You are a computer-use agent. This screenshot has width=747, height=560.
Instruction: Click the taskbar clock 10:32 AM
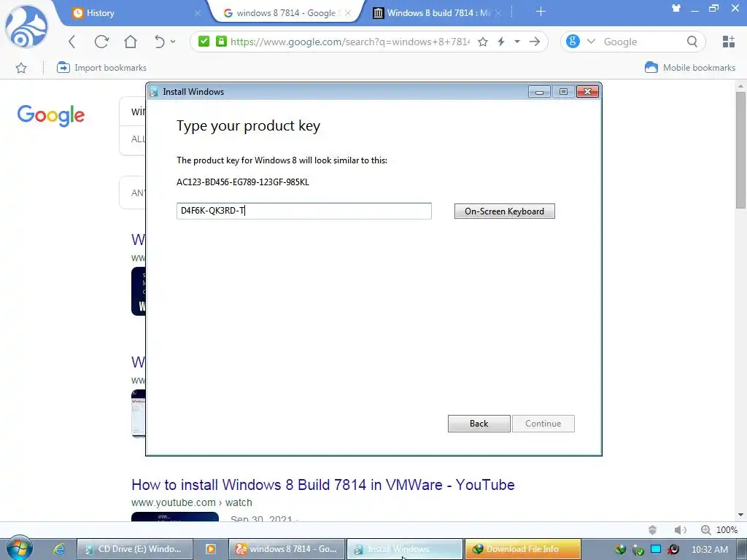pyautogui.click(x=710, y=550)
